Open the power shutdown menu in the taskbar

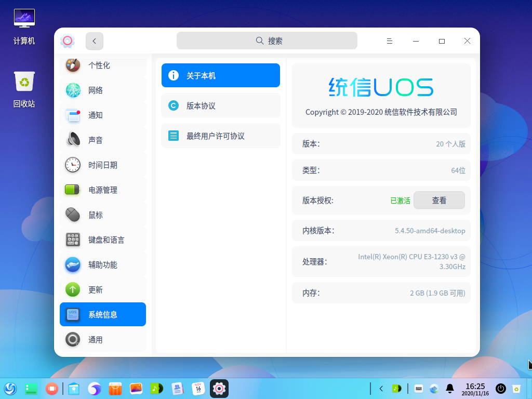(501, 389)
